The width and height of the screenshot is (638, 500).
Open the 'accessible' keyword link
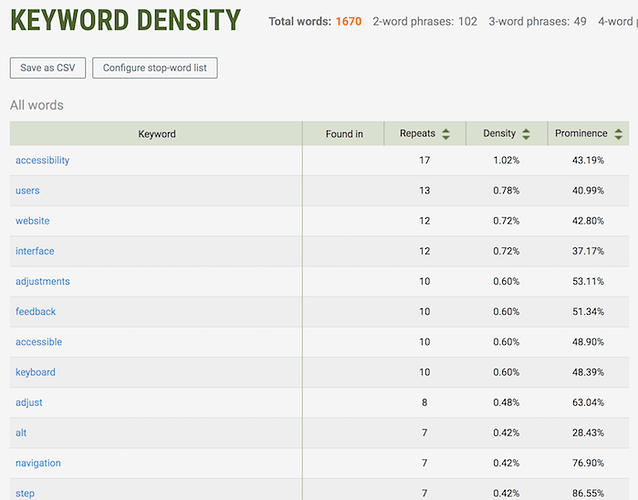click(x=39, y=342)
